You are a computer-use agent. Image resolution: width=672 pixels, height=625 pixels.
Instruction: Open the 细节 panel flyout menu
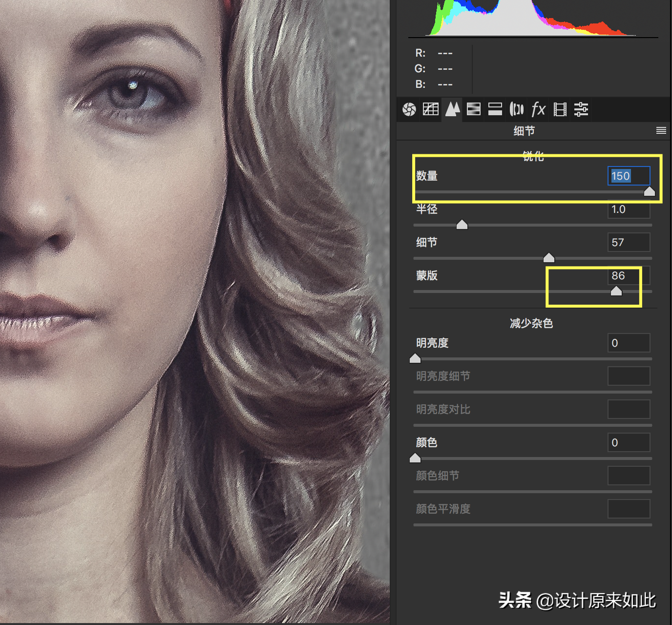pyautogui.click(x=661, y=130)
